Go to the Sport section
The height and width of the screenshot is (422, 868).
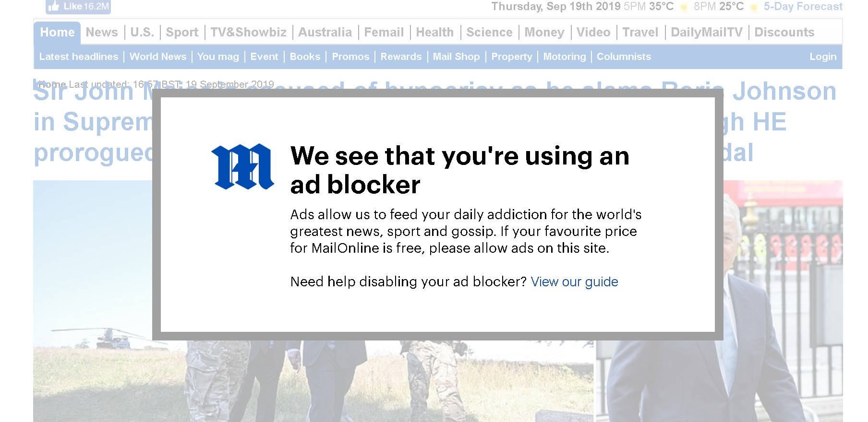click(182, 32)
